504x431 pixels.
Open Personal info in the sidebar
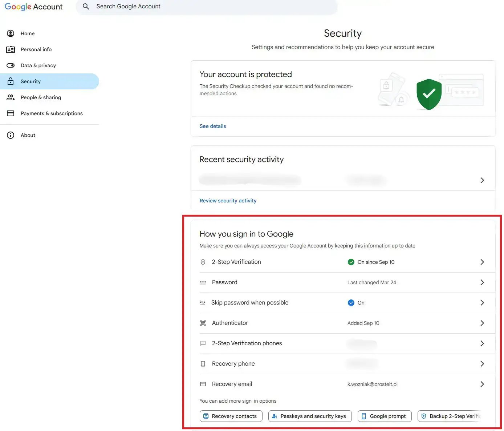[x=36, y=49]
